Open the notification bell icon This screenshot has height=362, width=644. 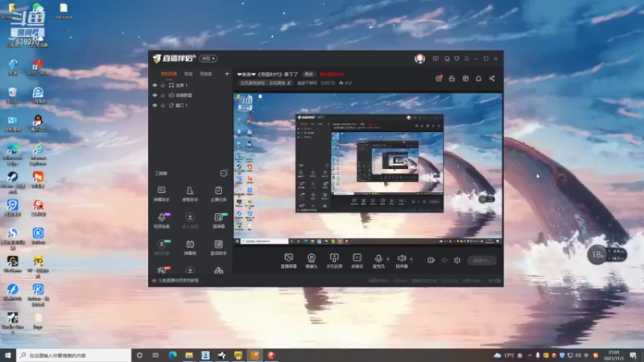pyautogui.click(x=478, y=78)
